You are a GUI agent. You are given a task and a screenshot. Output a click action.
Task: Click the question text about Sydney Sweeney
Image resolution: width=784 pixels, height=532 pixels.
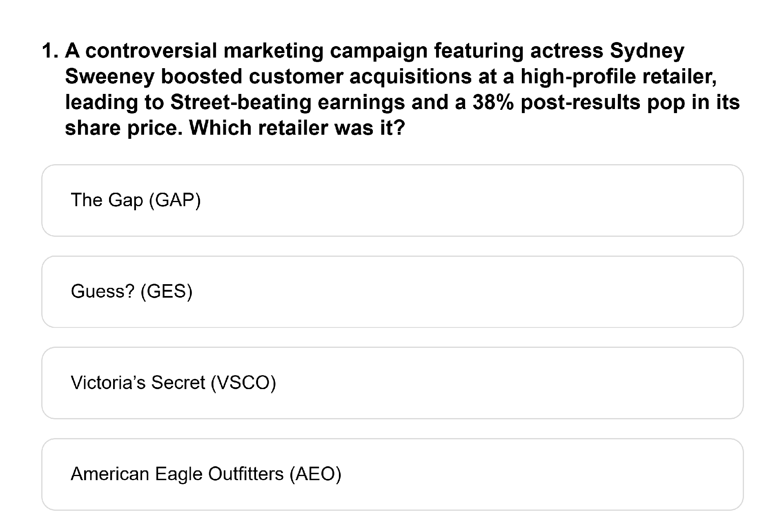(402, 89)
